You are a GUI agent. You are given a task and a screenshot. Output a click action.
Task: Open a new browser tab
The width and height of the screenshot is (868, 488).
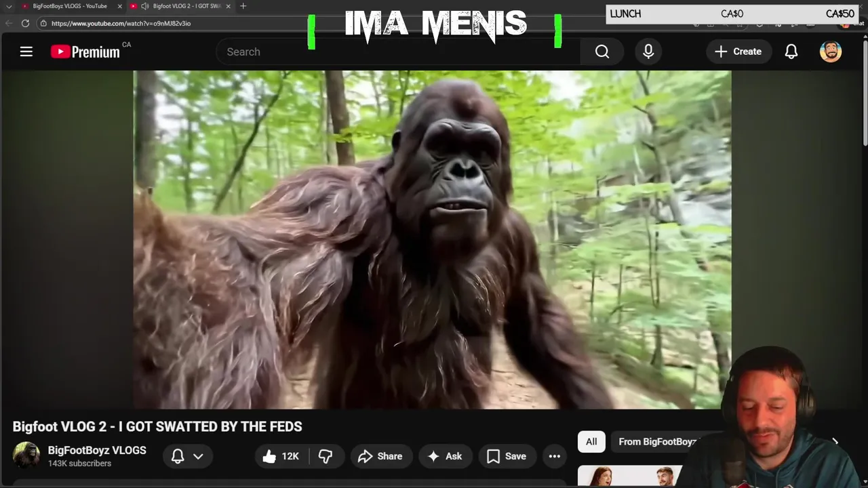[243, 6]
